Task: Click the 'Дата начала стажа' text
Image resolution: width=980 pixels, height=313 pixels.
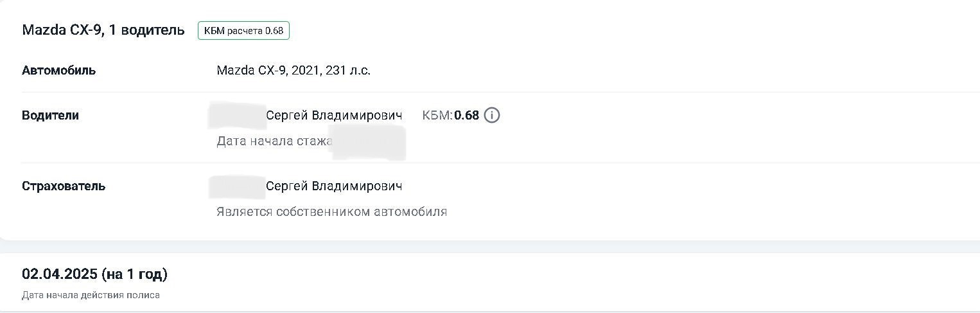Action: [274, 141]
